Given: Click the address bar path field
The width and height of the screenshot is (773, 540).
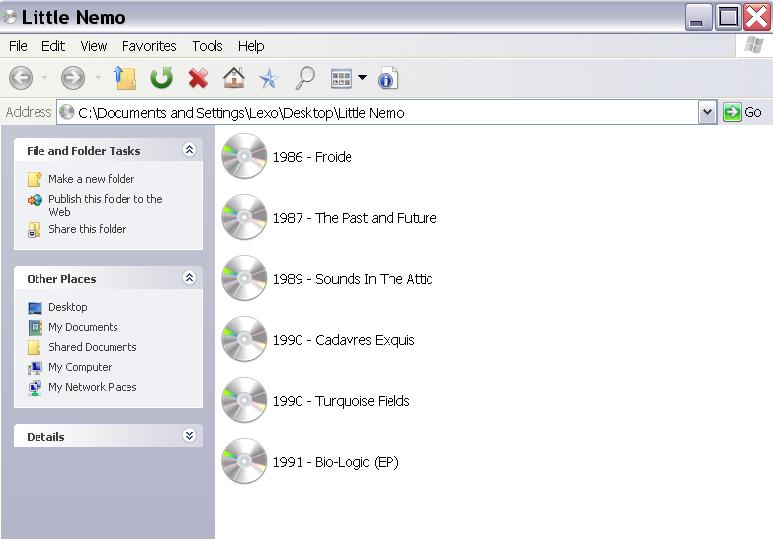Looking at the screenshot, I should [x=377, y=113].
